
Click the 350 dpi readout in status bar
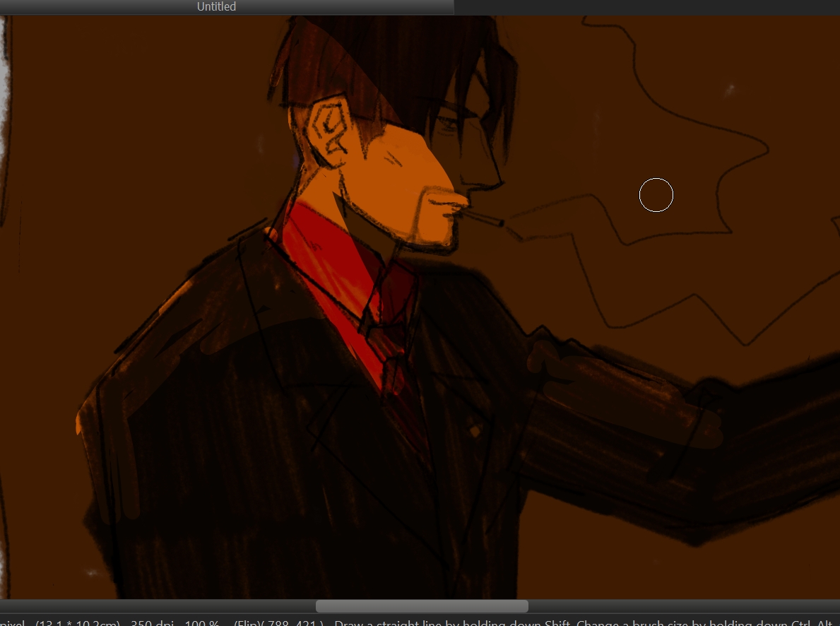click(x=151, y=622)
